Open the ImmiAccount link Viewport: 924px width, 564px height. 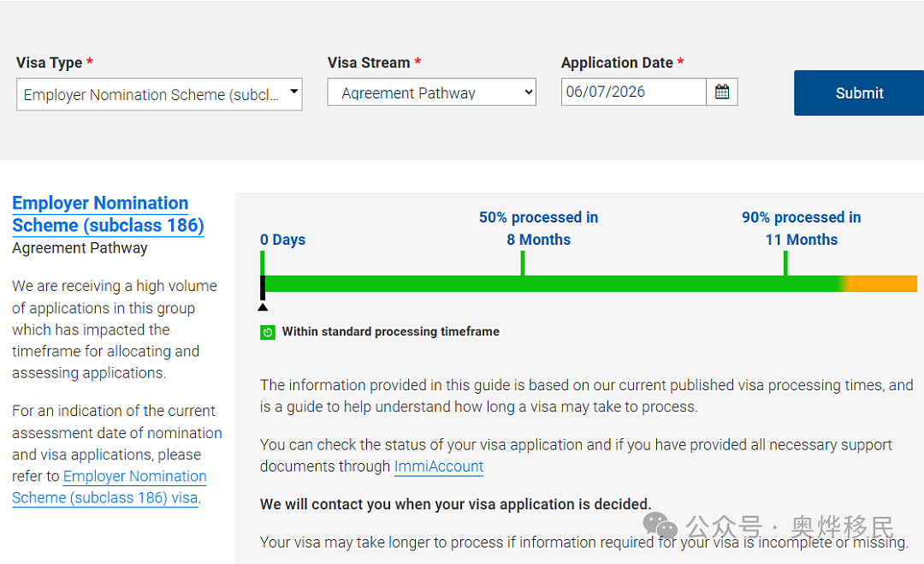(x=438, y=466)
